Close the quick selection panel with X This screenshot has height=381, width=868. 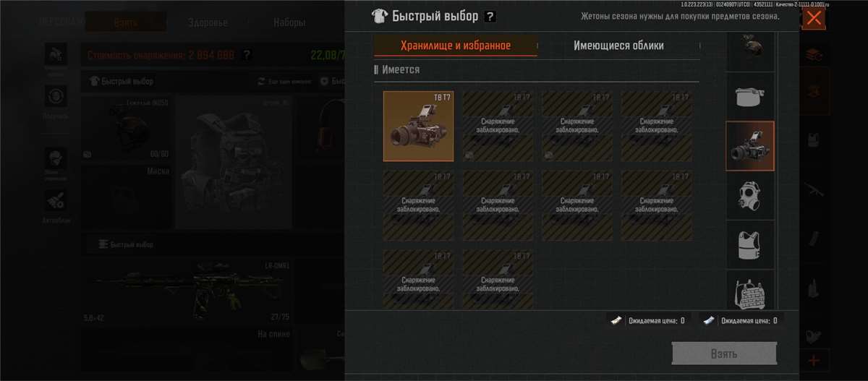coord(814,18)
